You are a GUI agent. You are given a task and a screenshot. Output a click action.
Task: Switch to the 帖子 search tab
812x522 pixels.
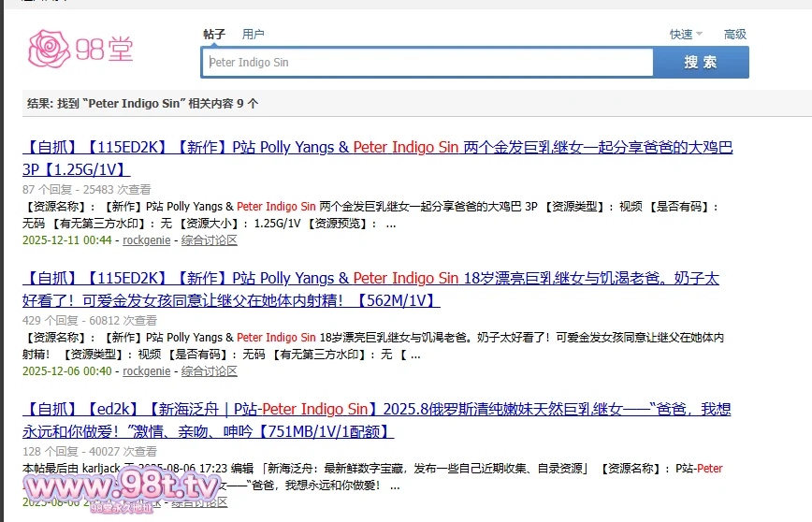pyautogui.click(x=214, y=35)
